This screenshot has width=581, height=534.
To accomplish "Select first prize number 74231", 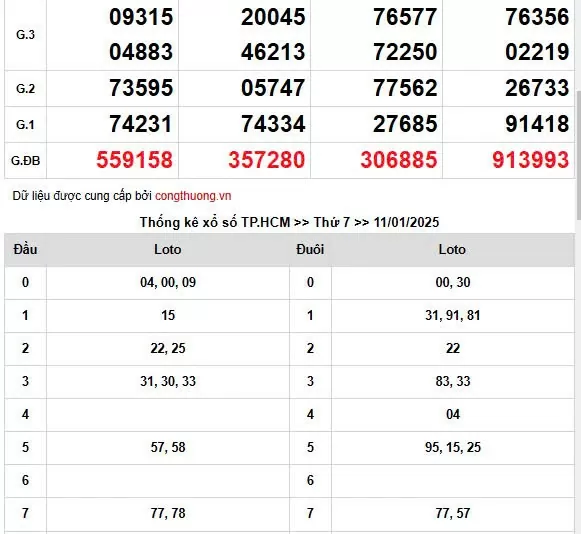I will [141, 124].
